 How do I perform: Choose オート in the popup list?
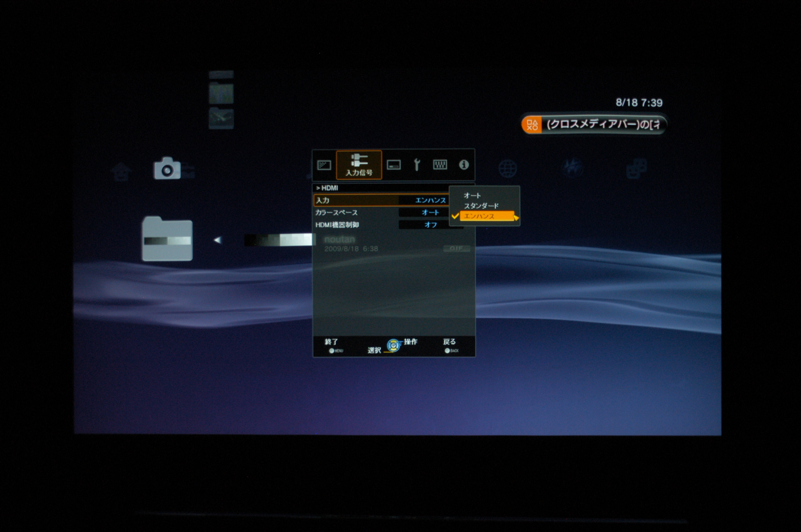point(472,196)
